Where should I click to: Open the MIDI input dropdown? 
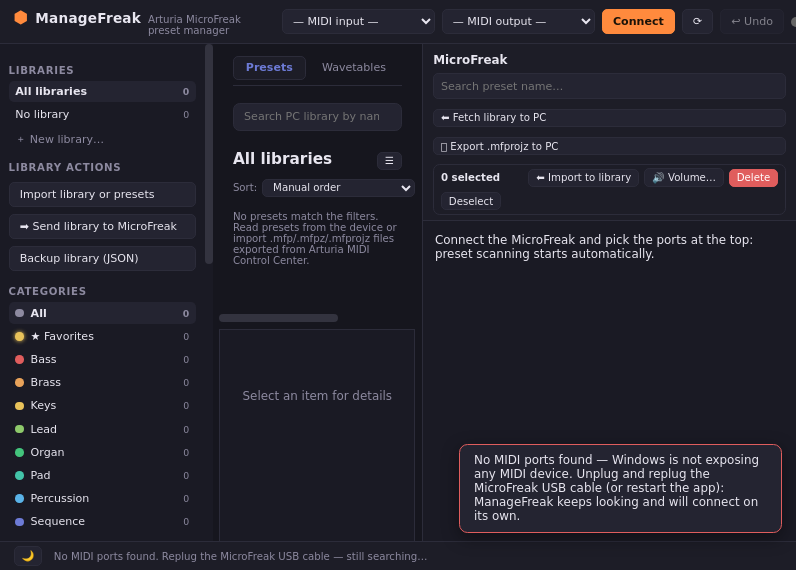point(358,21)
